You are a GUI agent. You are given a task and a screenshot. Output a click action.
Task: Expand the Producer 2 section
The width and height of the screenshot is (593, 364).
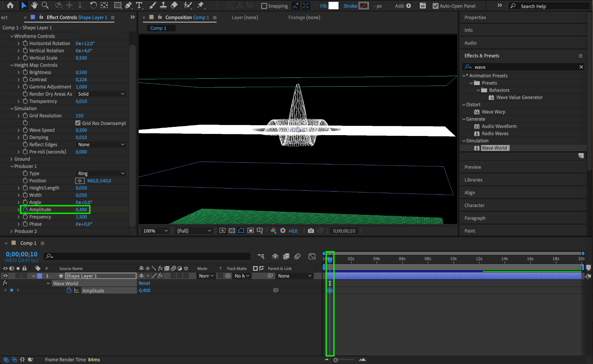11,231
